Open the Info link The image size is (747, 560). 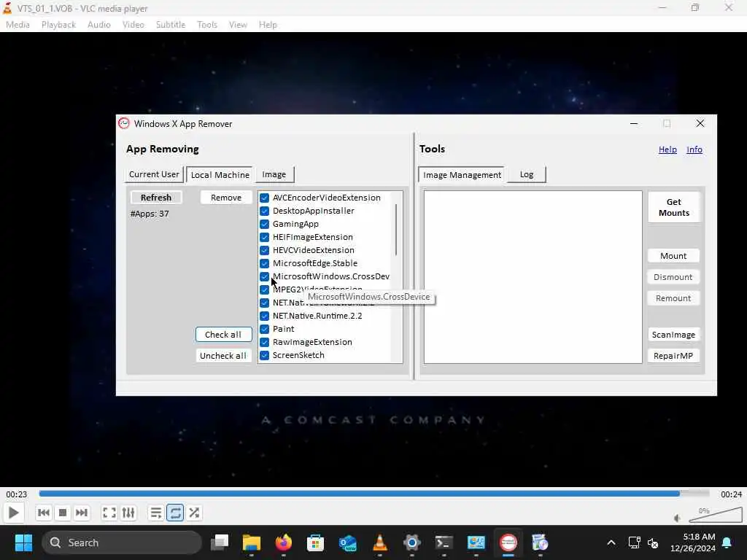pyautogui.click(x=694, y=149)
